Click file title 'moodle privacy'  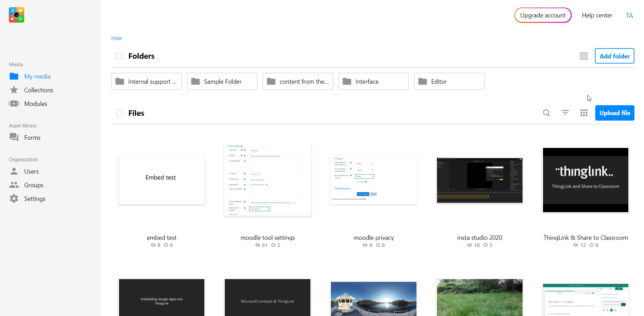click(x=374, y=238)
